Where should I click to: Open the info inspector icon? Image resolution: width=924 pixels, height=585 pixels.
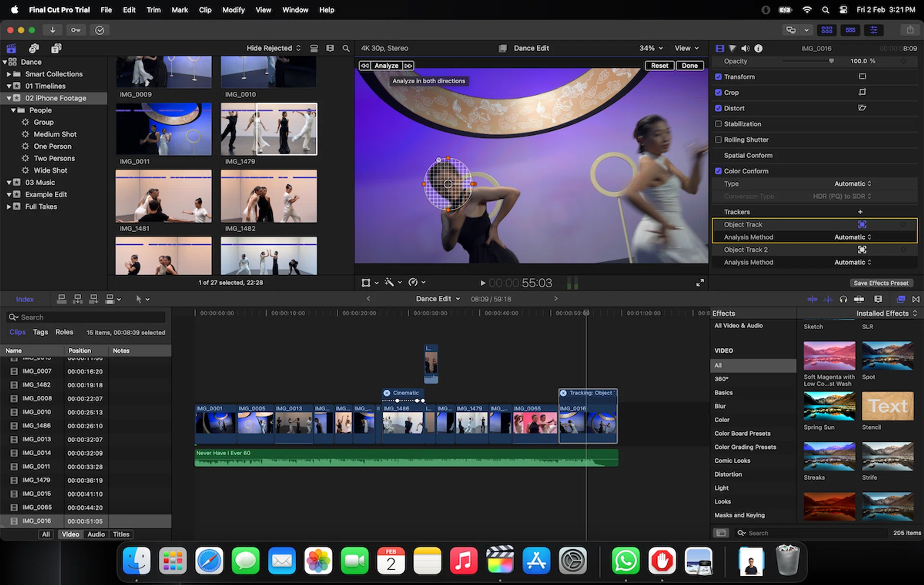[758, 48]
